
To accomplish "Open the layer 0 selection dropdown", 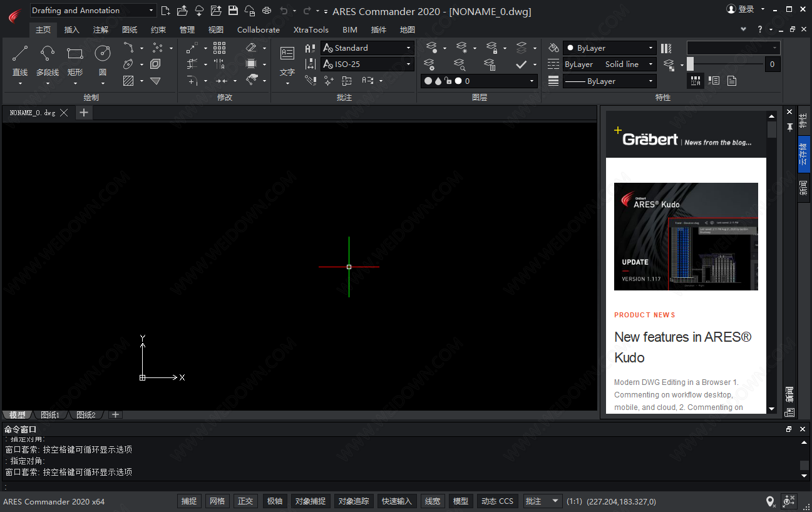I will coord(479,81).
